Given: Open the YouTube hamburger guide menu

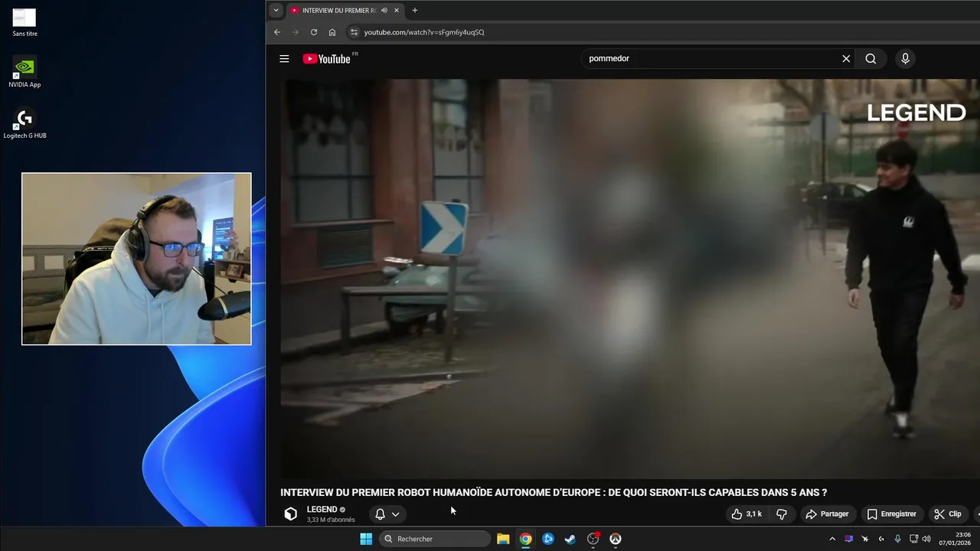Looking at the screenshot, I should pyautogui.click(x=284, y=59).
